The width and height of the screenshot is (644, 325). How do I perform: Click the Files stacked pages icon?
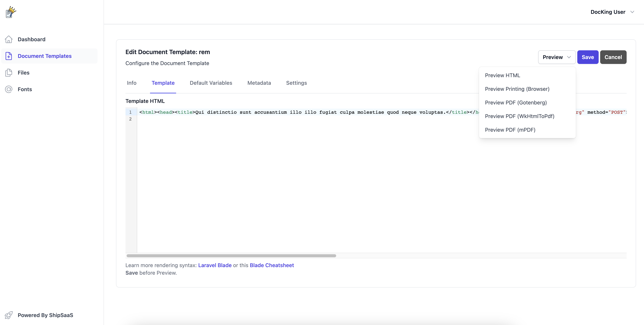(9, 73)
